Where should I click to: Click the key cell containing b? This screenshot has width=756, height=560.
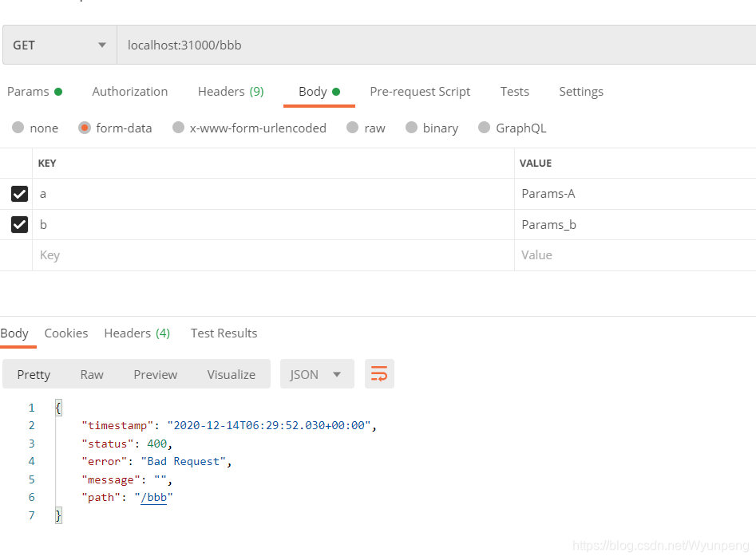[273, 225]
